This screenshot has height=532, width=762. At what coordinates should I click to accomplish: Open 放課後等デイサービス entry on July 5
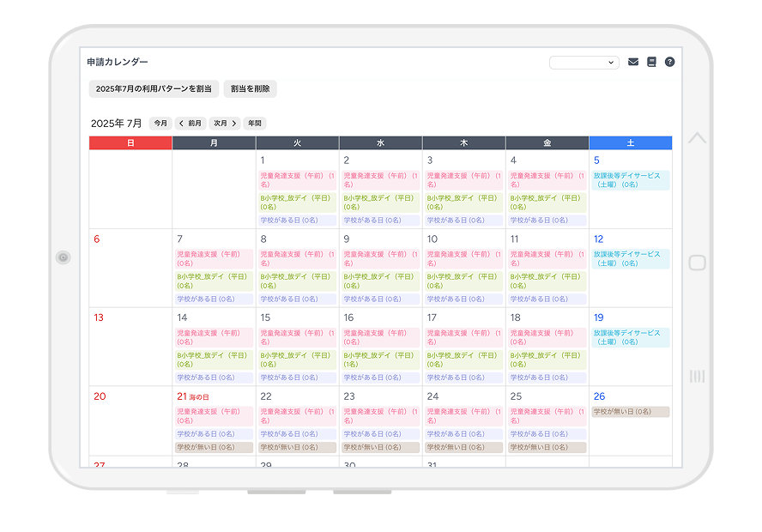(x=631, y=180)
